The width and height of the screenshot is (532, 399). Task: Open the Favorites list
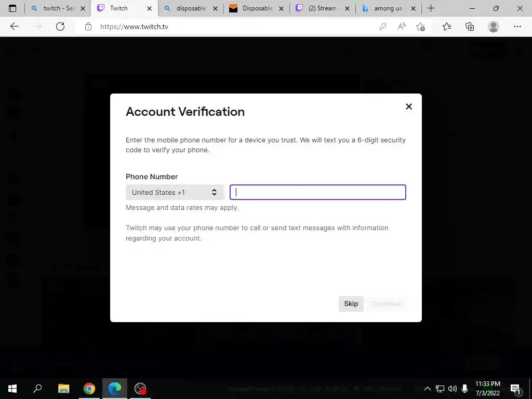[447, 26]
